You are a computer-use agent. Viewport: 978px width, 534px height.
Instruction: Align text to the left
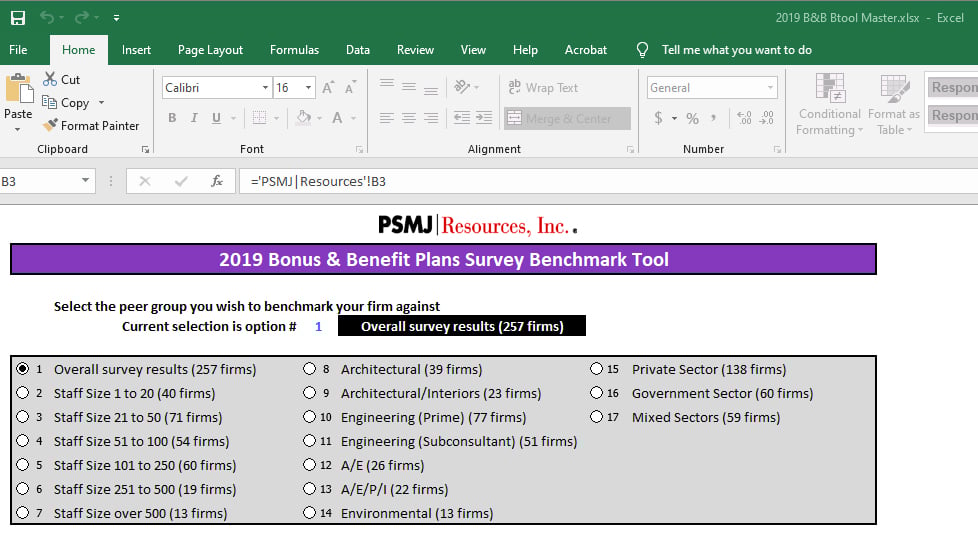coord(387,118)
